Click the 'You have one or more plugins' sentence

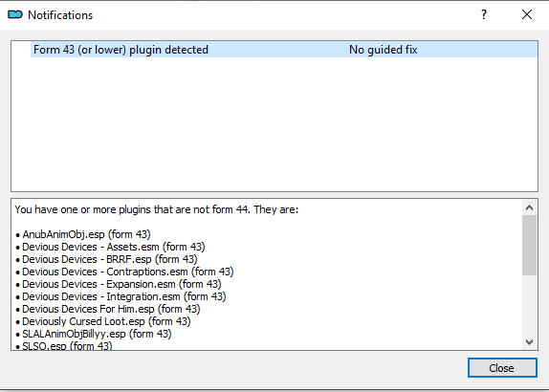click(157, 209)
